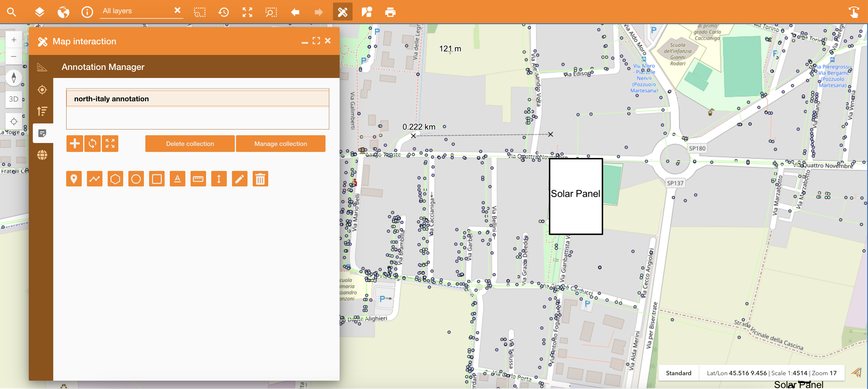Viewport: 868px width, 389px height.
Task: Click the Scale 1:4514 readout
Action: tap(789, 373)
